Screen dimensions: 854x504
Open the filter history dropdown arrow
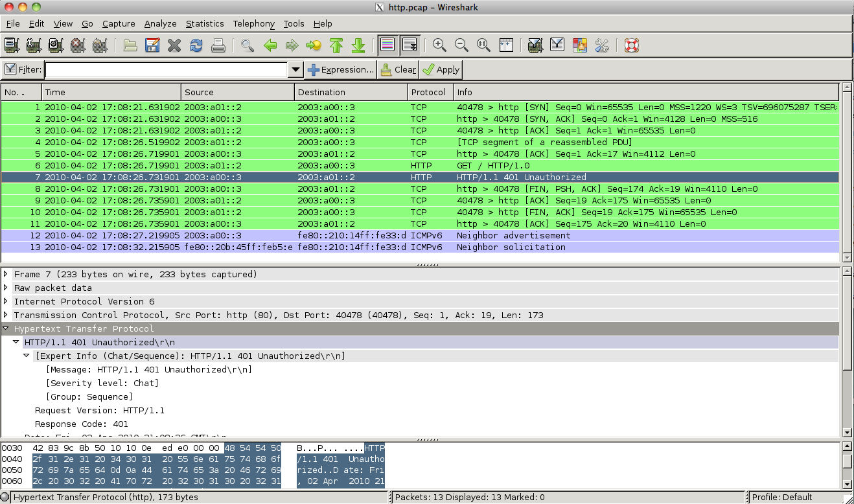click(295, 70)
